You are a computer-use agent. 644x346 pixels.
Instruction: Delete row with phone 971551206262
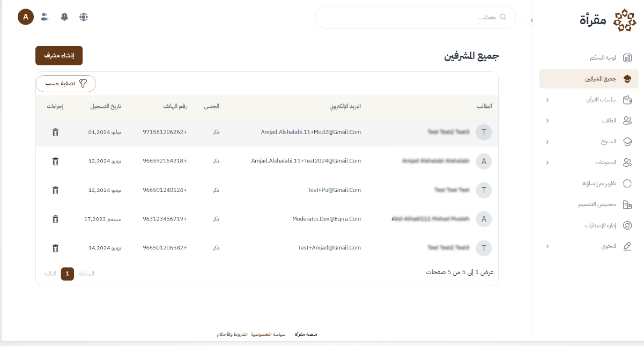pos(55,132)
